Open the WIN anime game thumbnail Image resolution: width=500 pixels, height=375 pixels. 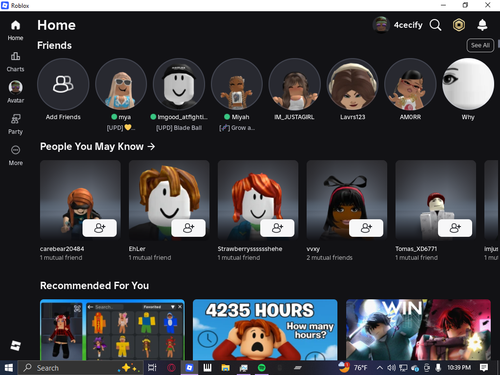(418, 330)
